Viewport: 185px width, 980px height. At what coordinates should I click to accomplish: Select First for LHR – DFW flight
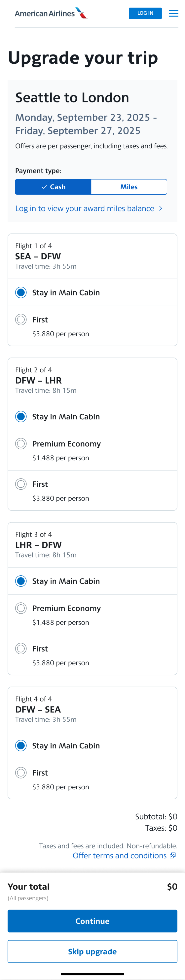pos(21,648)
